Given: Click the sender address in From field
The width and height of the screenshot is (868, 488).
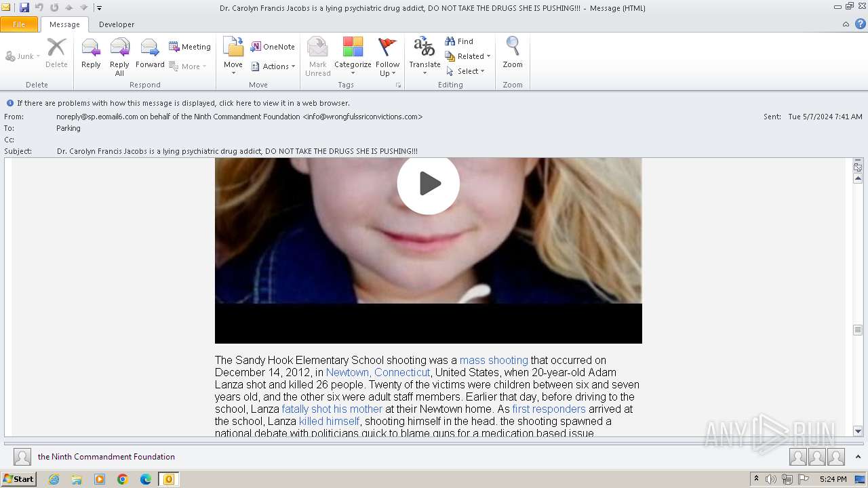Looking at the screenshot, I should pyautogui.click(x=239, y=117).
